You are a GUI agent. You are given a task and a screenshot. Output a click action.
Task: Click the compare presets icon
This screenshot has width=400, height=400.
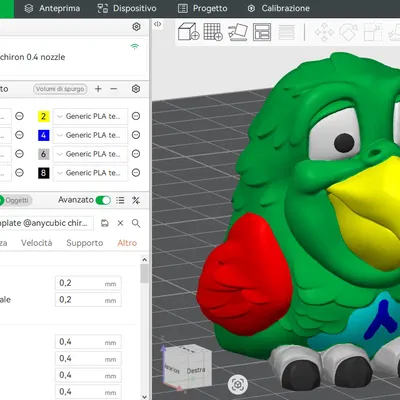(x=136, y=200)
